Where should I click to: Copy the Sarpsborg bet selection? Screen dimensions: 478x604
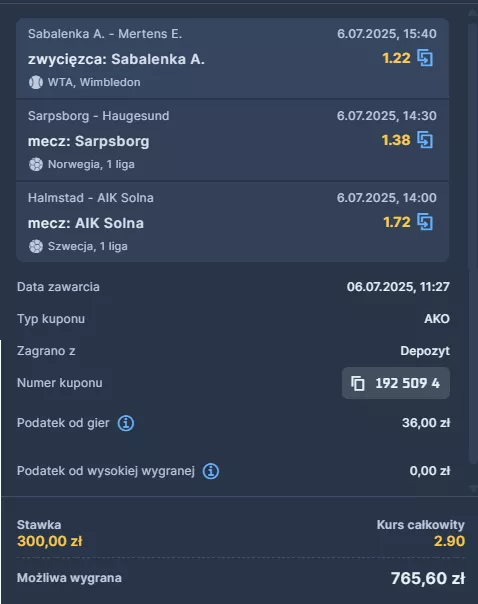425,140
